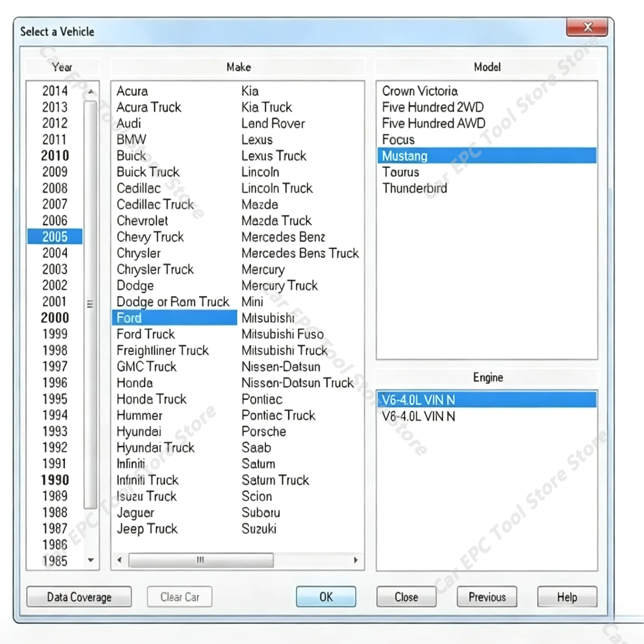Select year 2014 in the Year list
Viewport: 644px width, 644px height.
55,91
